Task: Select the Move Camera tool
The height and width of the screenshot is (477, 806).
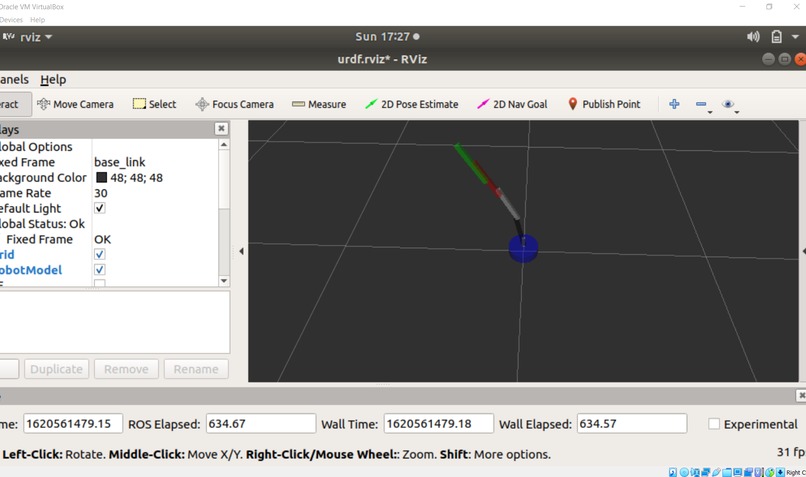Action: click(x=75, y=104)
